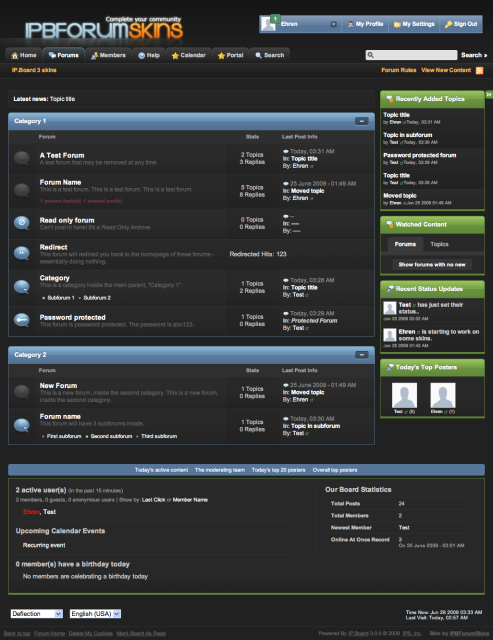
Task: Collapse Category 2 with minus toggle
Action: coord(362,355)
